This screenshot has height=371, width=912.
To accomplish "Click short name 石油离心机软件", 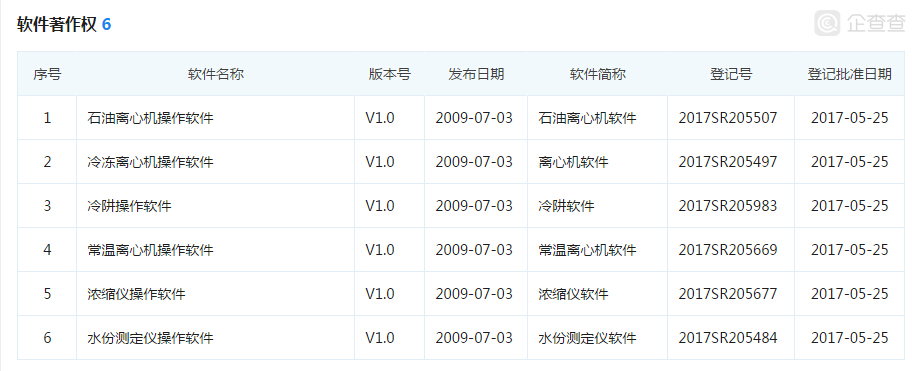I will [587, 118].
